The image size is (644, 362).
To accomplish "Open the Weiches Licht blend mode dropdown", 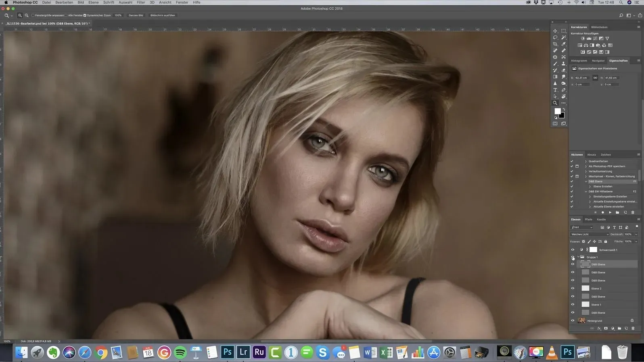I will pyautogui.click(x=590, y=234).
